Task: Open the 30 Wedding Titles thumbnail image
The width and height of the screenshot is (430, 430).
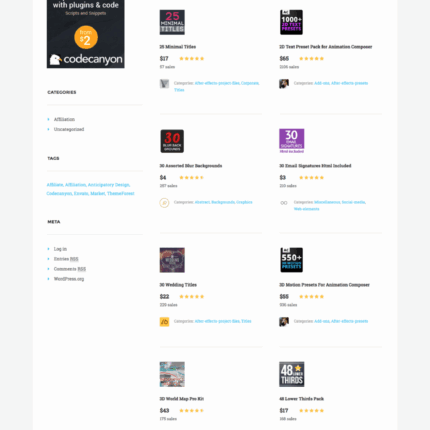Action: (172, 260)
